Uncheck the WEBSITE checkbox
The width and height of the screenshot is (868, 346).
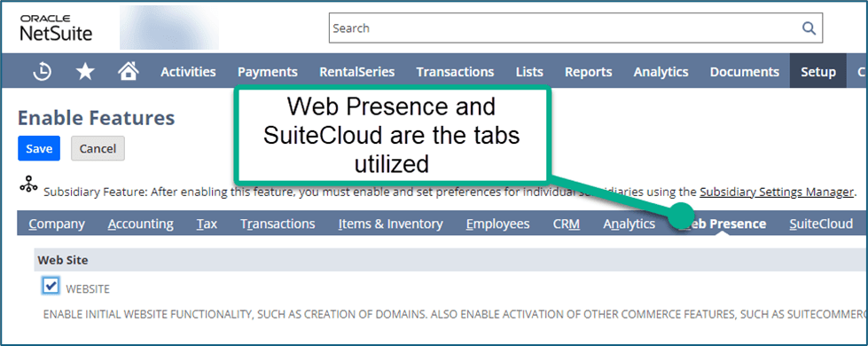click(51, 286)
